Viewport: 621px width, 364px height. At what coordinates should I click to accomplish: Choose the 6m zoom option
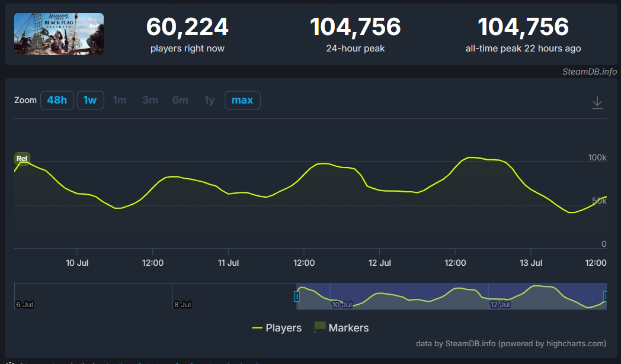point(180,100)
